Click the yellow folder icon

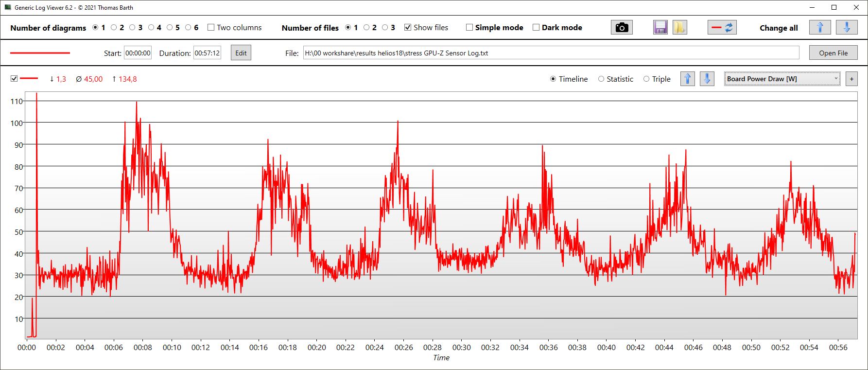point(679,28)
